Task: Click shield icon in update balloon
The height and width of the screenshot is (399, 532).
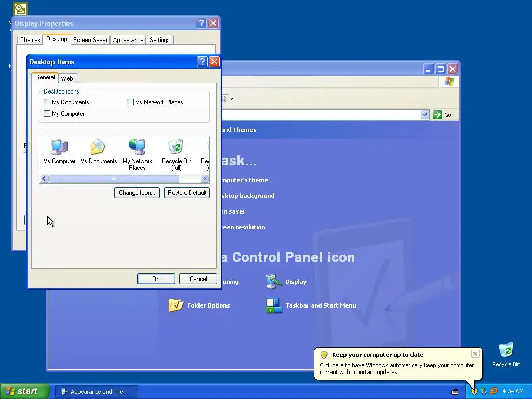Action: coord(324,354)
